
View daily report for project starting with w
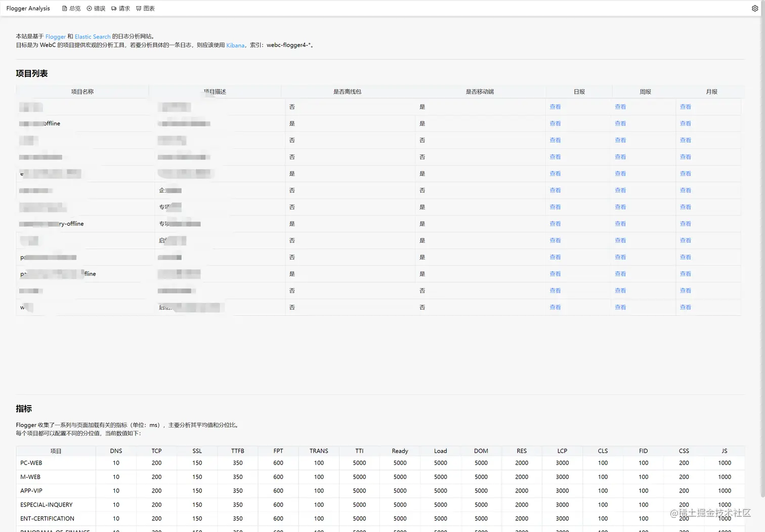pos(555,307)
